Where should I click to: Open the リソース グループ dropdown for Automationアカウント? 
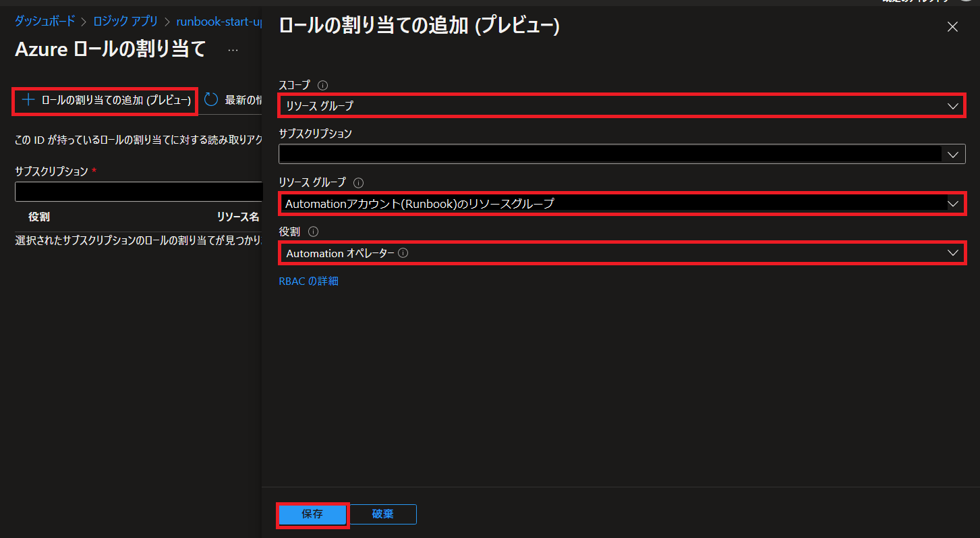pos(621,203)
